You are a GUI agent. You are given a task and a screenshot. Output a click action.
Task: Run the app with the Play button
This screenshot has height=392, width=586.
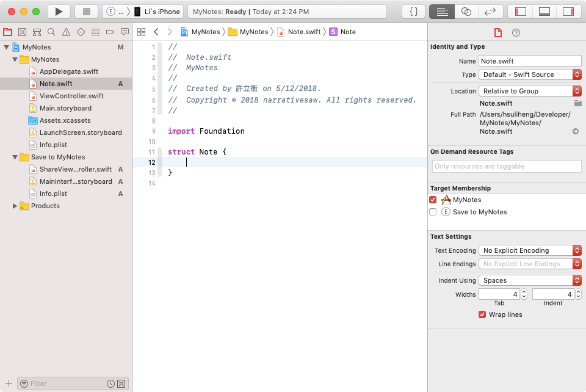59,12
